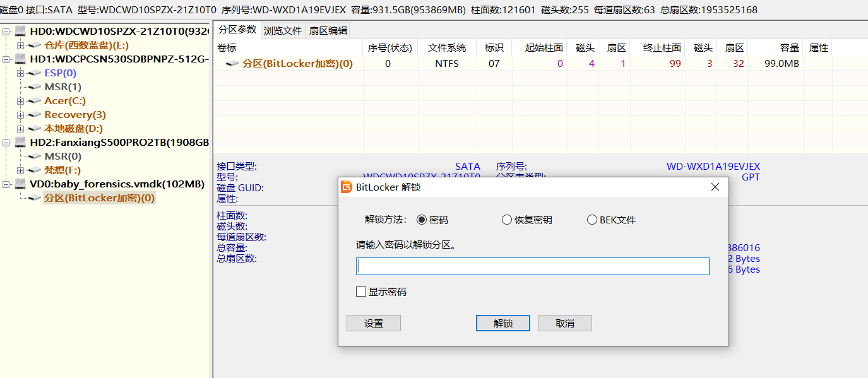The width and height of the screenshot is (868, 378).
Task: Click the 仓库(西数蓝盘)(E:) partition icon
Action: coord(35,45)
